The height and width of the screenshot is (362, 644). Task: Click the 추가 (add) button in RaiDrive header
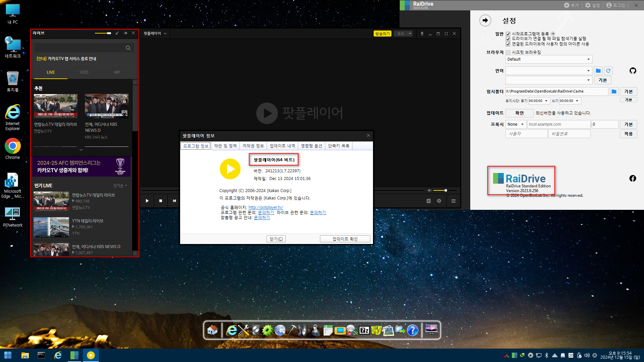(571, 5)
